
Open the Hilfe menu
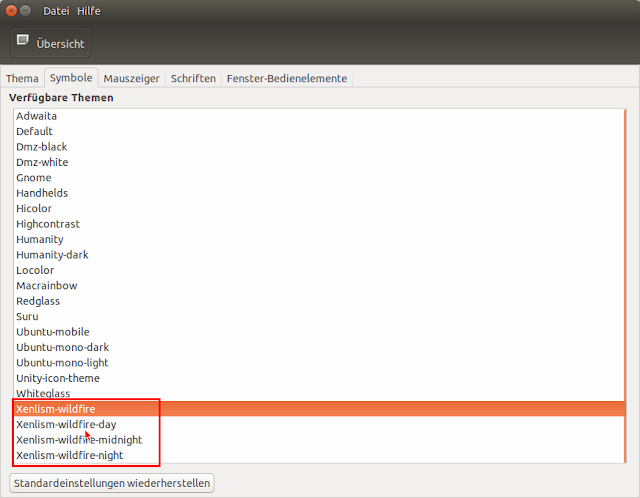click(89, 11)
